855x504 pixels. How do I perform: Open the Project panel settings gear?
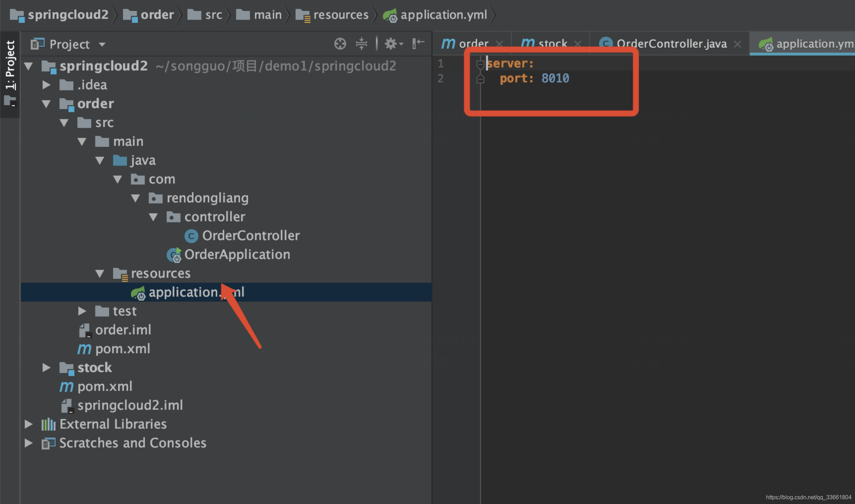tap(393, 44)
